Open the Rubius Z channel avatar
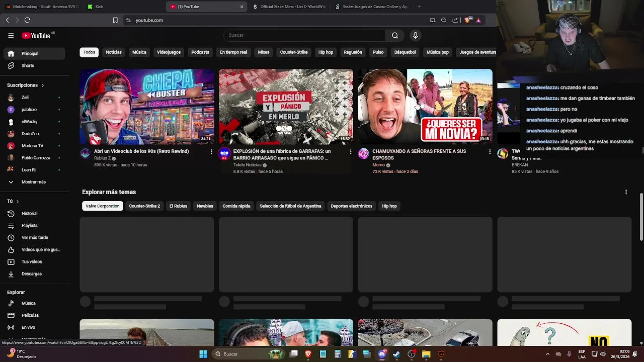 point(86,154)
